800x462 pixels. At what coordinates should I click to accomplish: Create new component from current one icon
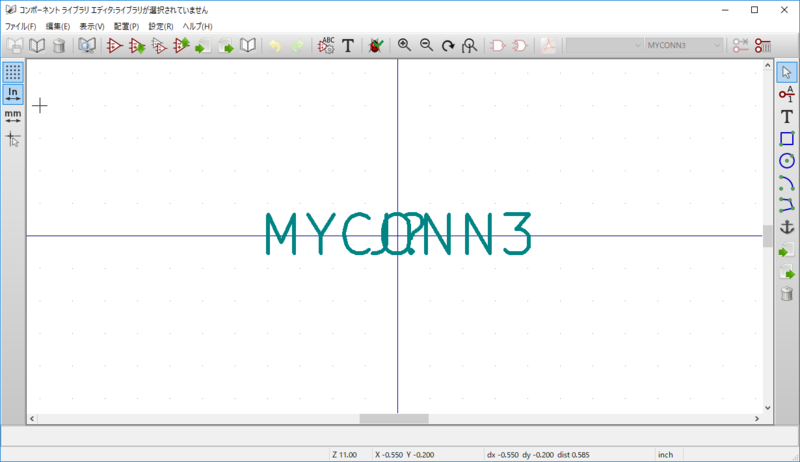click(x=159, y=45)
